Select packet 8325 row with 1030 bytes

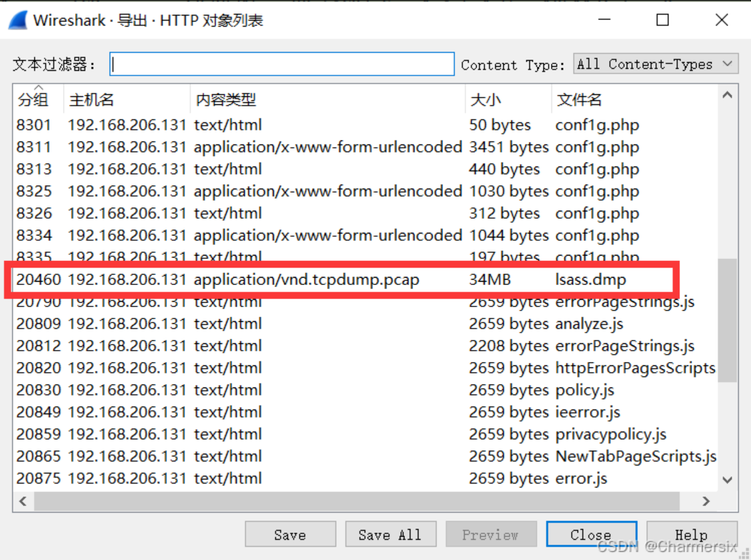point(366,191)
